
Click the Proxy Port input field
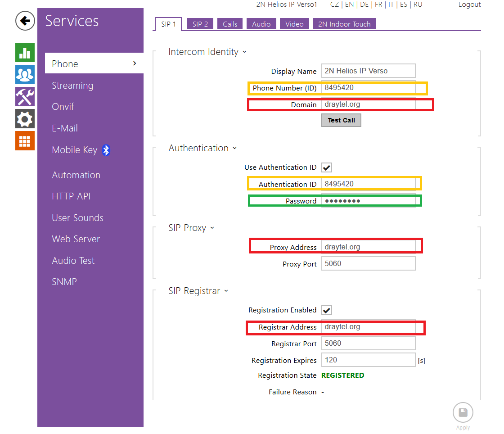[x=368, y=264]
